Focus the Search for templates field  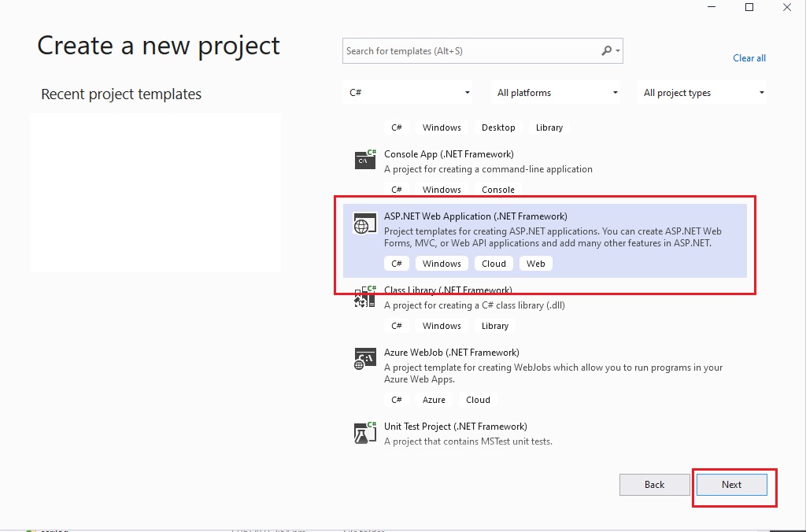tap(482, 51)
